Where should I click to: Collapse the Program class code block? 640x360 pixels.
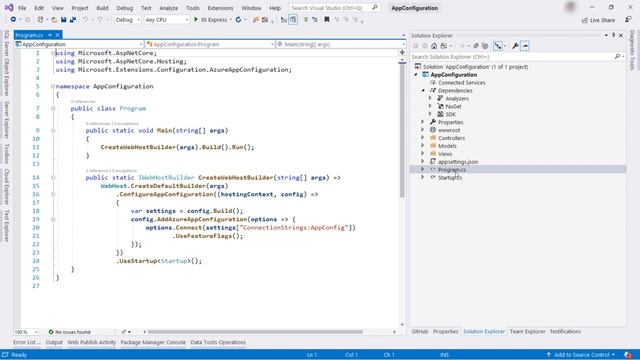(x=53, y=109)
